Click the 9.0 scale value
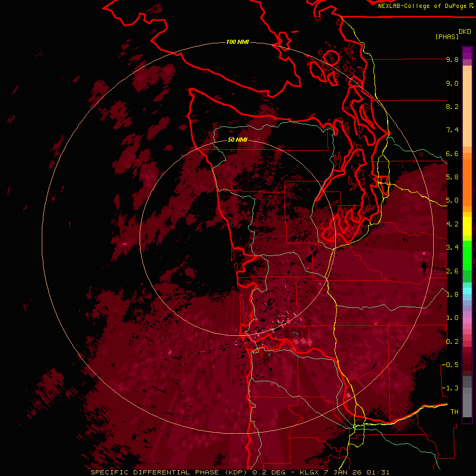Screen dimensions: 476x476 (x=452, y=83)
